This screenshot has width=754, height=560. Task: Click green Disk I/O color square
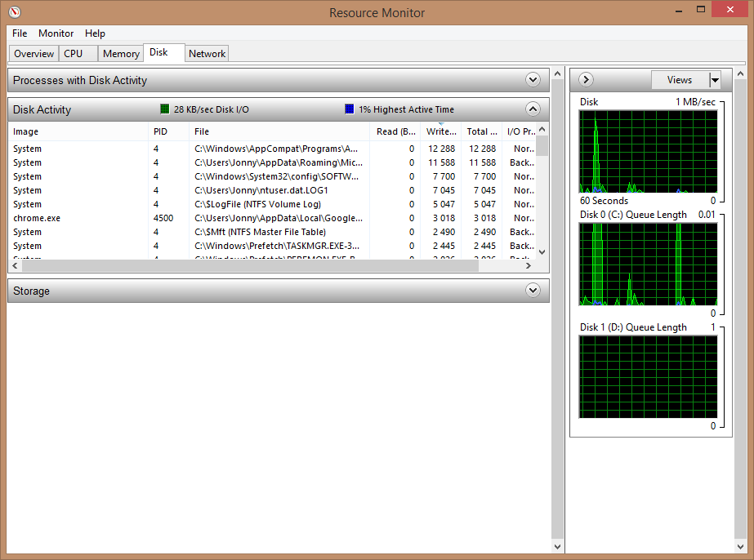(x=164, y=109)
